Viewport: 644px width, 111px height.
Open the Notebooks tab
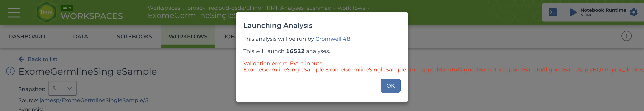click(x=134, y=36)
